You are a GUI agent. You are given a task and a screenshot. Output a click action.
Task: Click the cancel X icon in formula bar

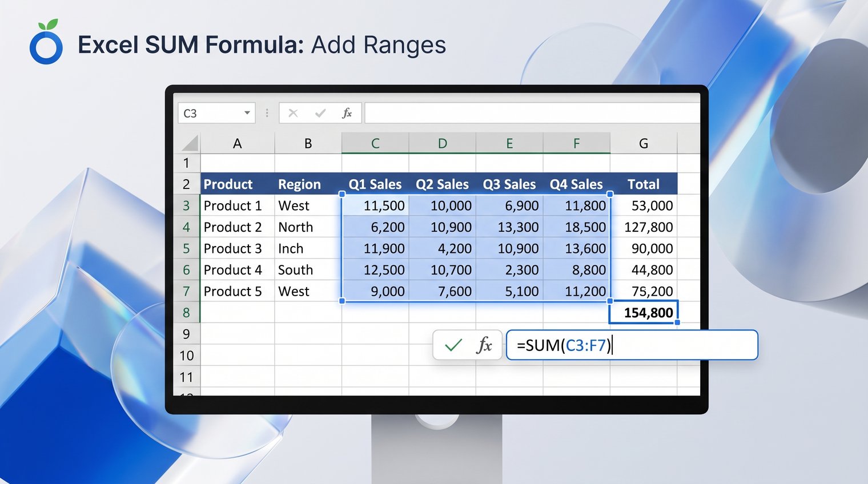pos(293,113)
